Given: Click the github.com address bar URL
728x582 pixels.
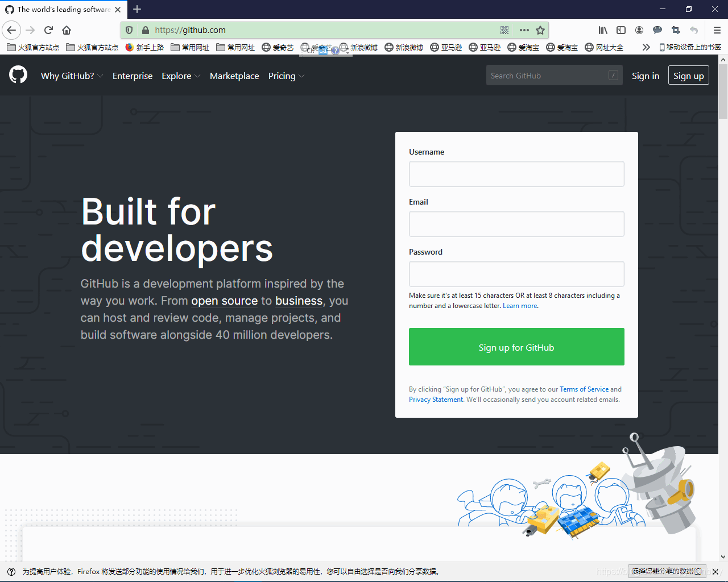Looking at the screenshot, I should pos(190,30).
